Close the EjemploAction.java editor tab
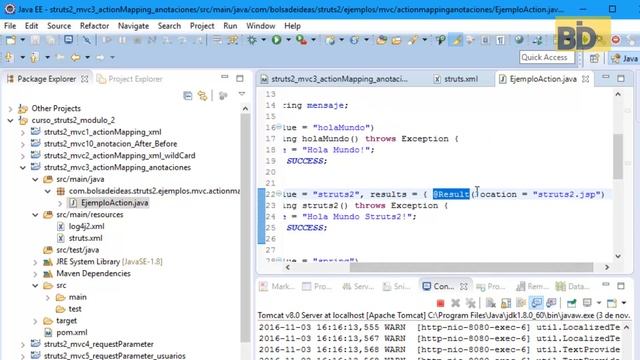 585,79
